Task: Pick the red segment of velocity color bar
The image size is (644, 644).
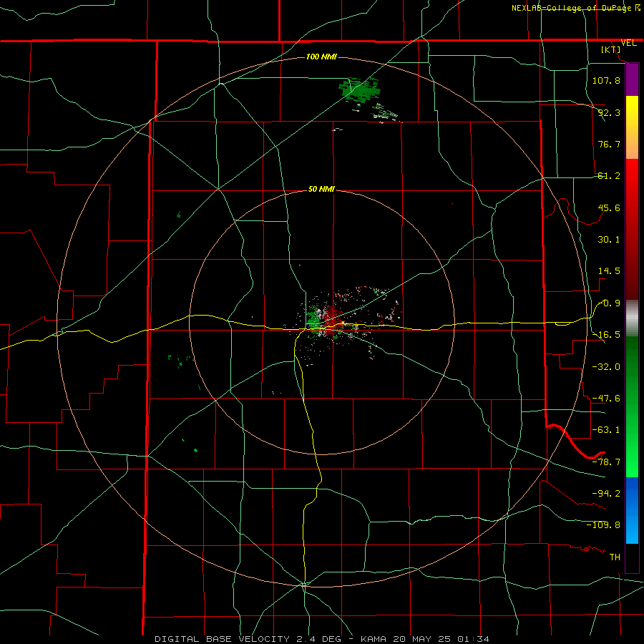Action: (632, 229)
